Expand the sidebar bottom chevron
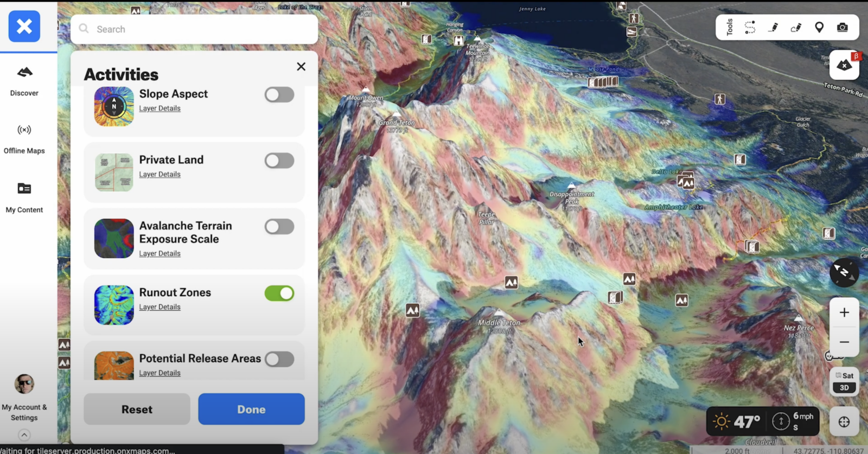Image resolution: width=868 pixels, height=454 pixels. (24, 434)
